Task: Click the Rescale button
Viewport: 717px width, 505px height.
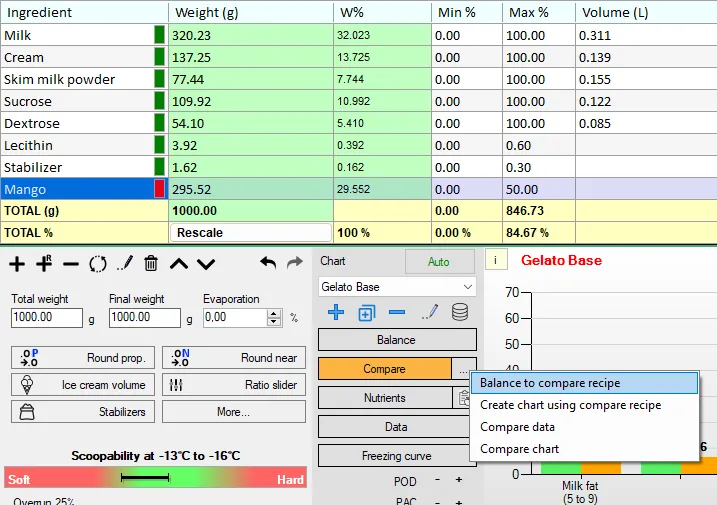Action: coord(251,232)
